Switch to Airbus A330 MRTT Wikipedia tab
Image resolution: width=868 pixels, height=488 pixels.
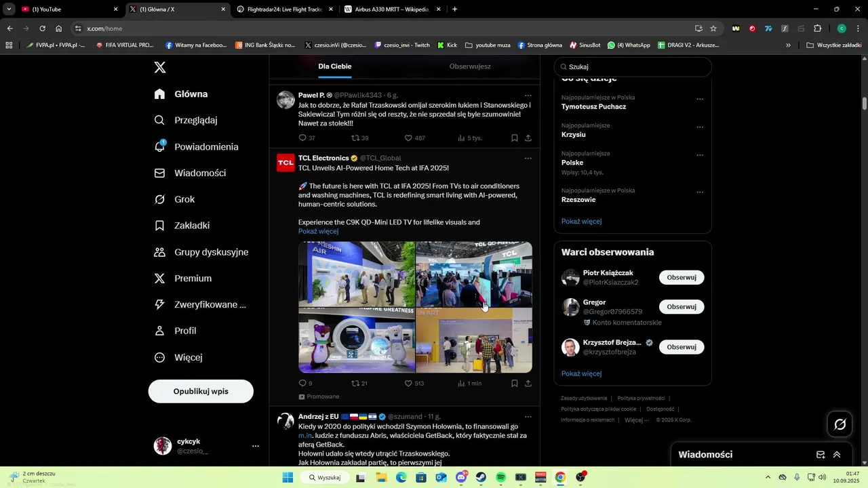point(393,9)
